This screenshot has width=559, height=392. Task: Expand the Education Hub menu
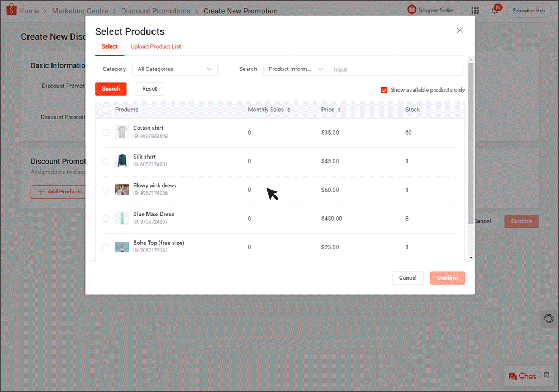point(529,10)
